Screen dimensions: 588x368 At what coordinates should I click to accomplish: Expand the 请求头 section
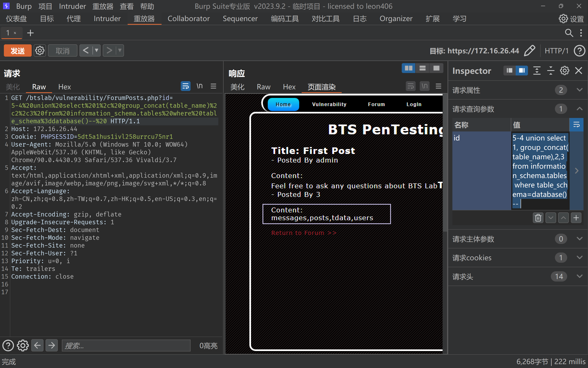pos(579,276)
